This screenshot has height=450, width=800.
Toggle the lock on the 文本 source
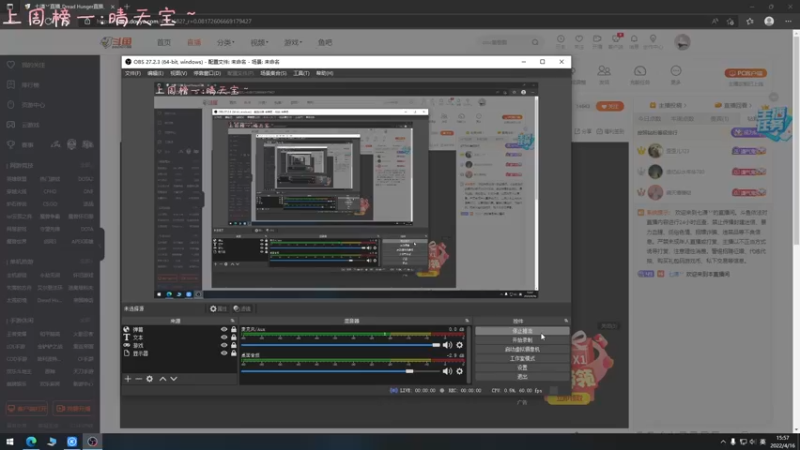tap(234, 337)
